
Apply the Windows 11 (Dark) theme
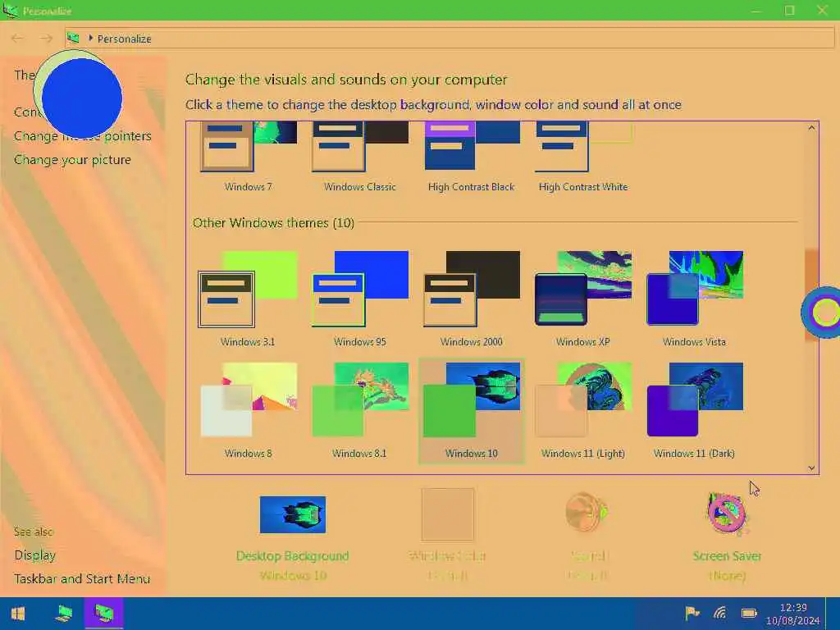(x=694, y=411)
